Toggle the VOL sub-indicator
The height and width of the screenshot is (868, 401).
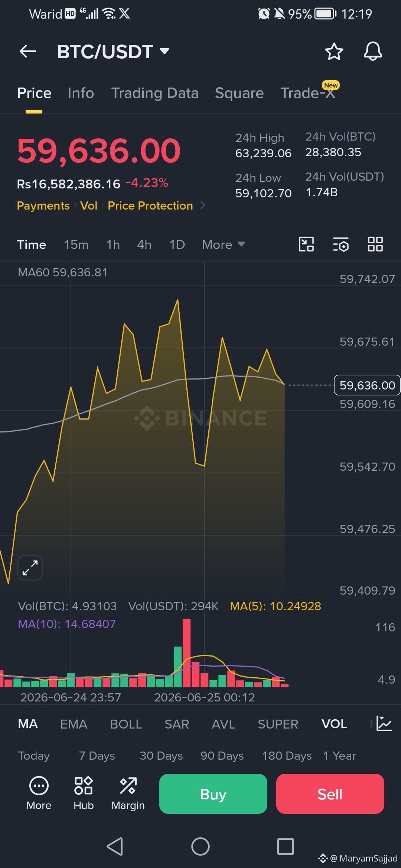click(334, 724)
